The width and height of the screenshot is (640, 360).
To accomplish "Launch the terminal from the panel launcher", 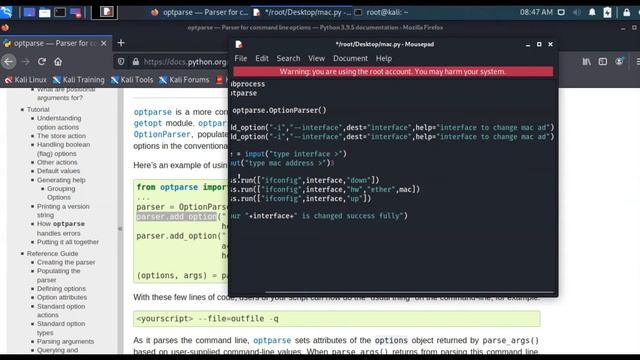I will coord(60,12).
